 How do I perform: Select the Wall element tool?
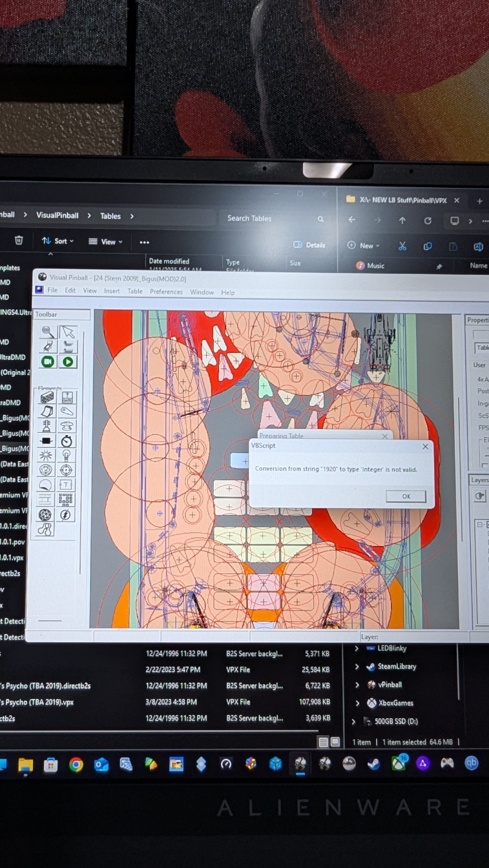click(x=47, y=398)
